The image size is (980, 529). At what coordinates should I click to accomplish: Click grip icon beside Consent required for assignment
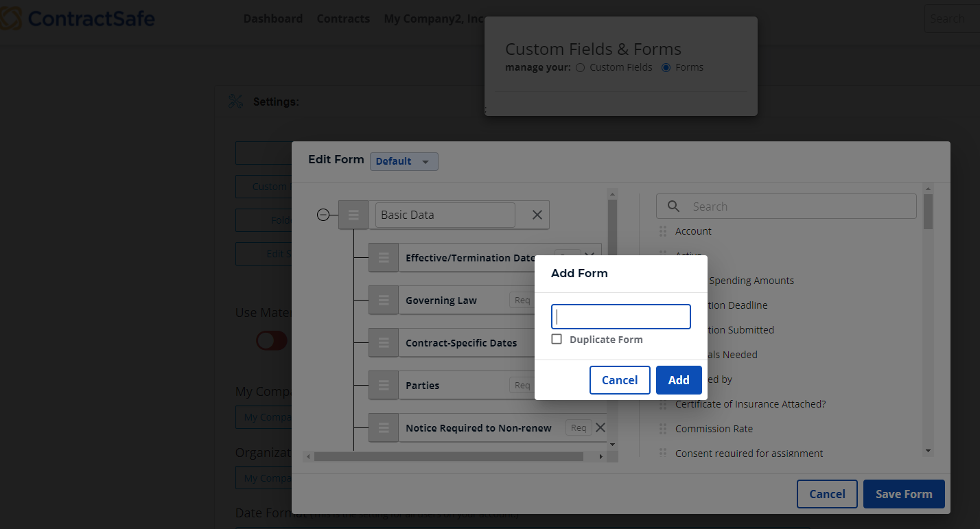click(663, 454)
